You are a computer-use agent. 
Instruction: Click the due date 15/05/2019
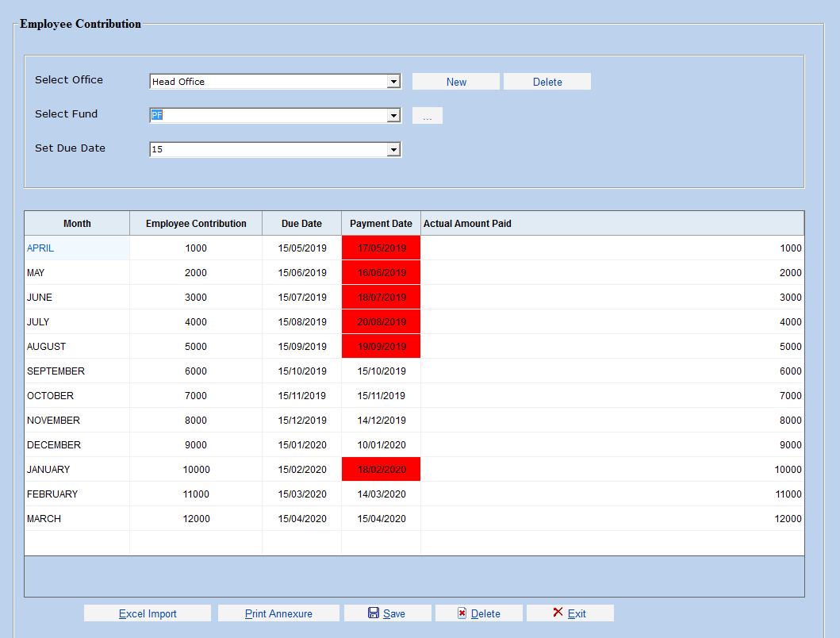coord(302,248)
